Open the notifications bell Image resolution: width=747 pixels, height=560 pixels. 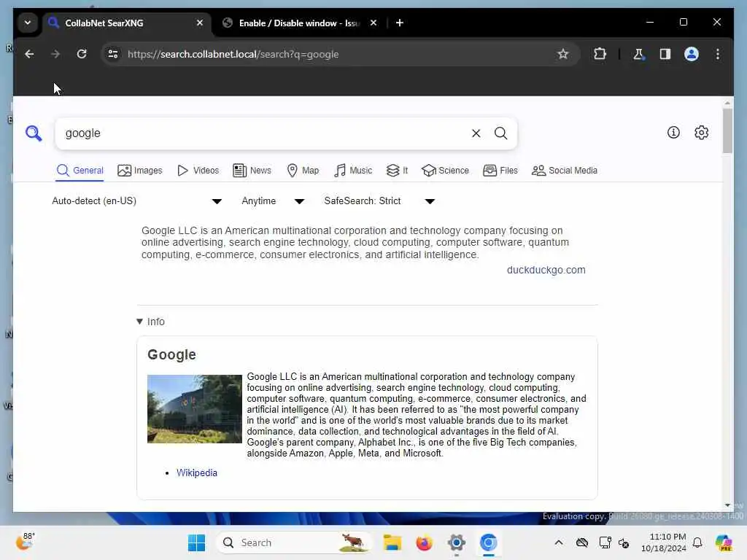[x=697, y=542]
